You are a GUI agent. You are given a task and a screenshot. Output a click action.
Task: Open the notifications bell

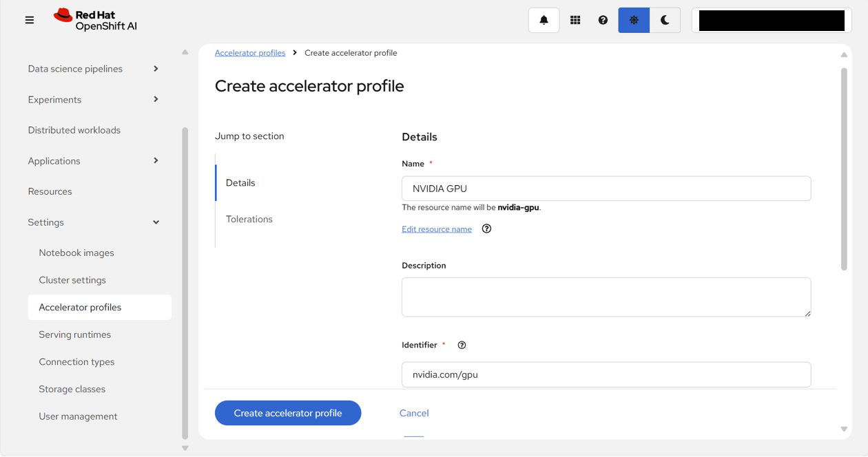coord(544,20)
